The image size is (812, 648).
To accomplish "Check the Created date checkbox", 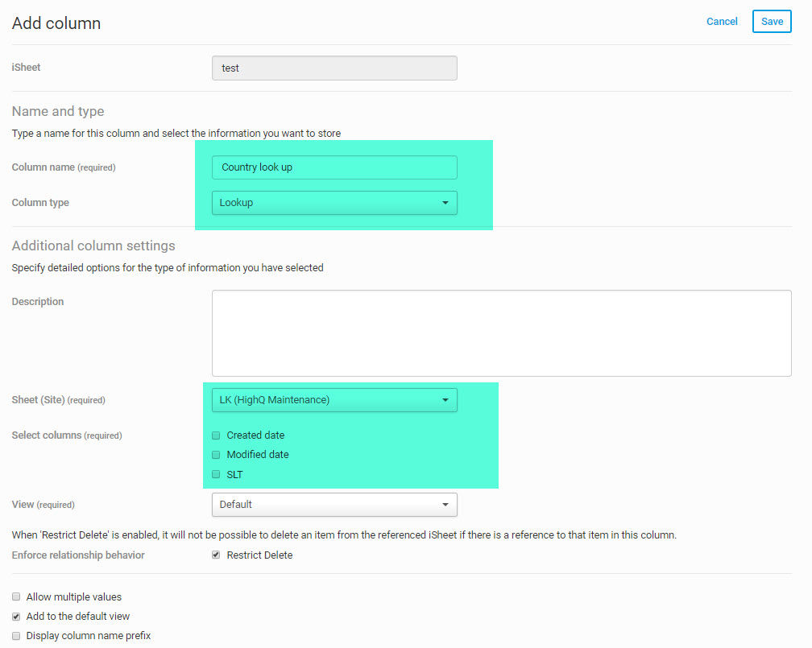I will [216, 435].
